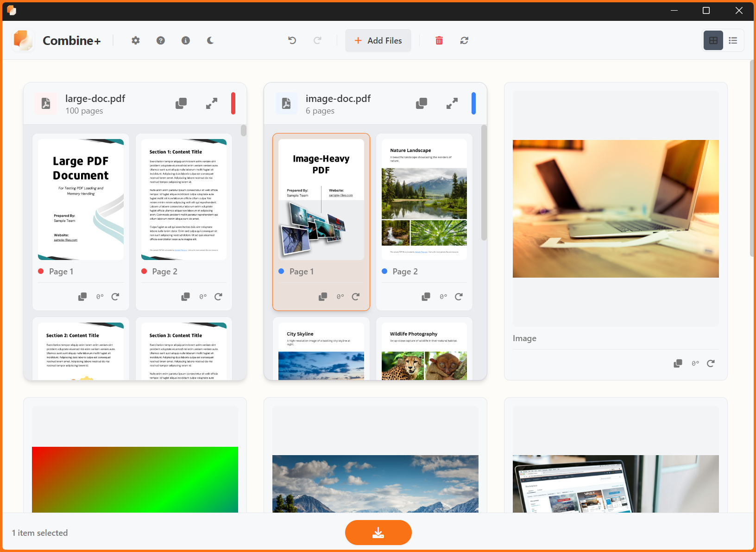The width and height of the screenshot is (756, 552).
Task: Duplicate Page 1 of large-doc.pdf
Action: (x=82, y=297)
